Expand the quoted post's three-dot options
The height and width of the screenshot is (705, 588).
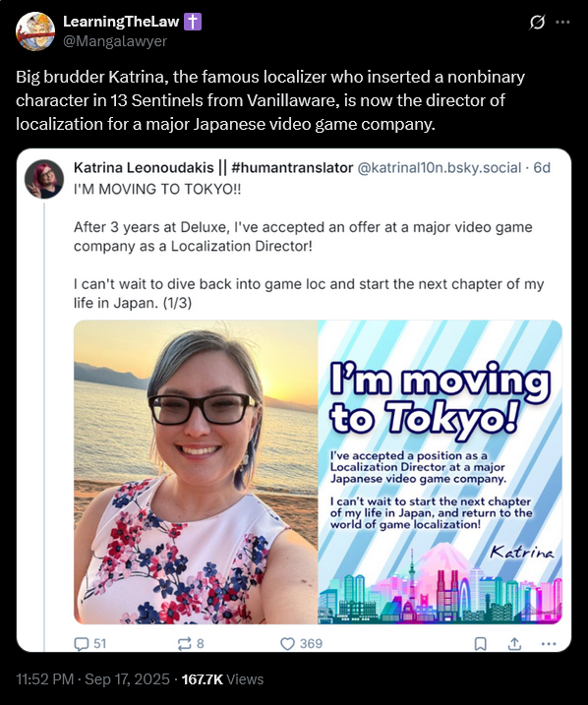(549, 644)
